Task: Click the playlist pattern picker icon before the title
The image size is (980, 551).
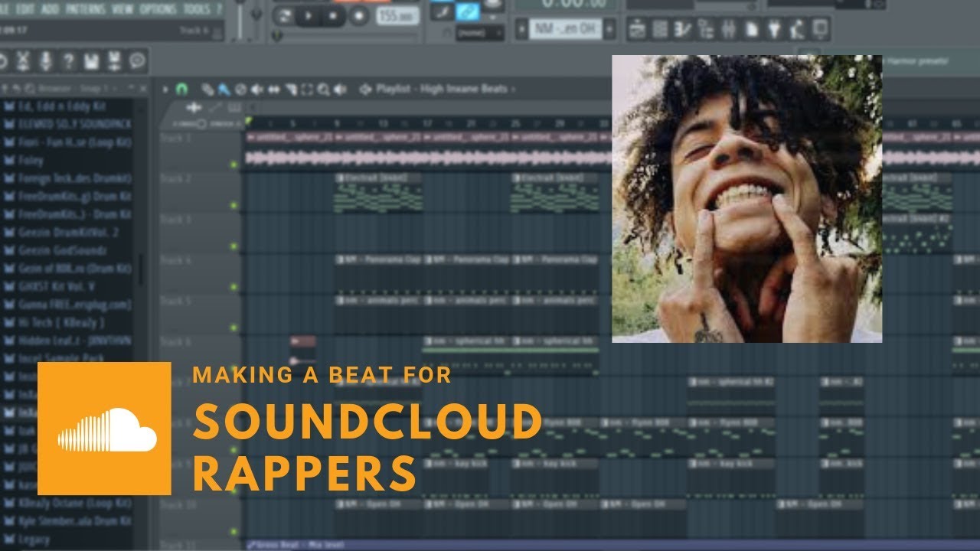Action: [x=364, y=89]
